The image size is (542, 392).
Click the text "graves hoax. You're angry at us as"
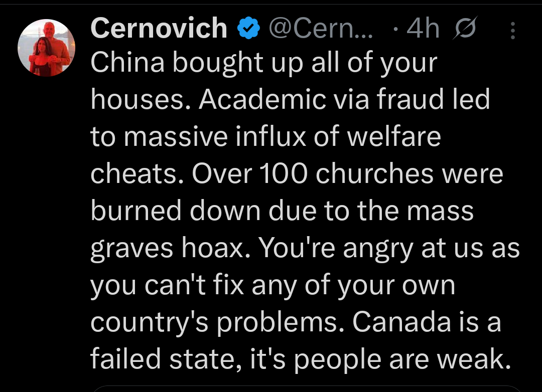305,248
